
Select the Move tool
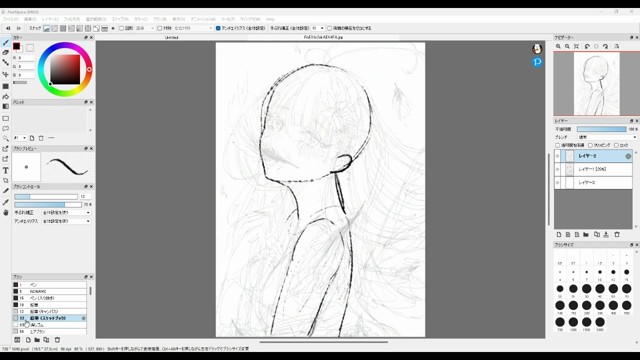click(6, 74)
